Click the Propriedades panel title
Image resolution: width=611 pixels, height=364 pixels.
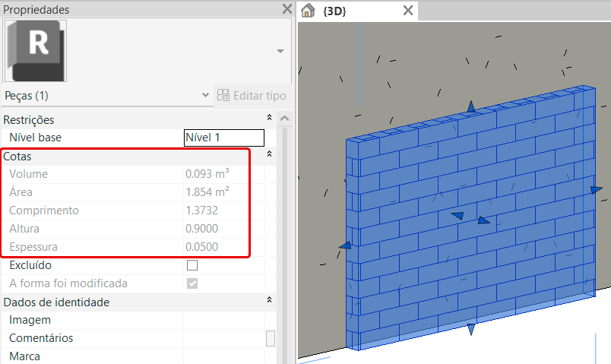[x=36, y=9]
